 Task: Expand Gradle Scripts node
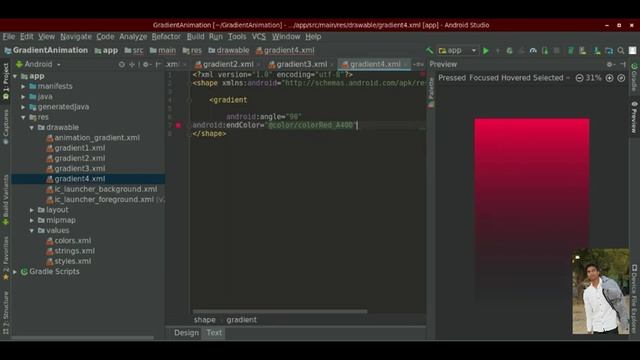click(x=15, y=272)
